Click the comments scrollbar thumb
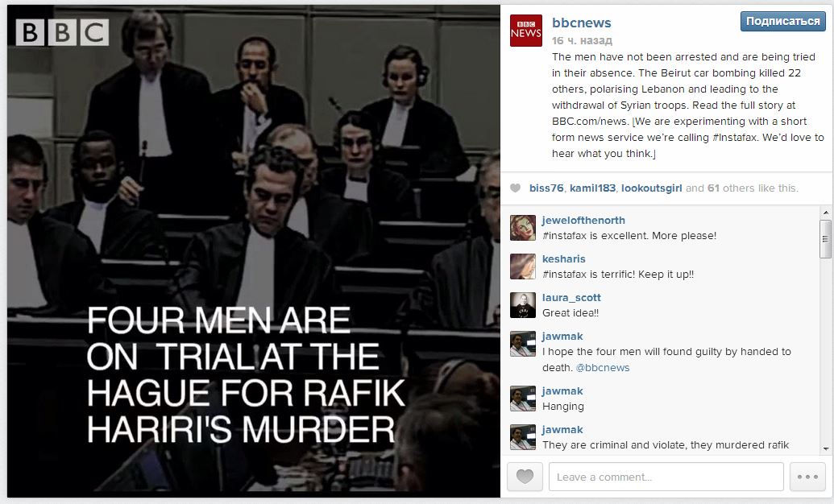Screen dimensions: 834x504 point(825,238)
